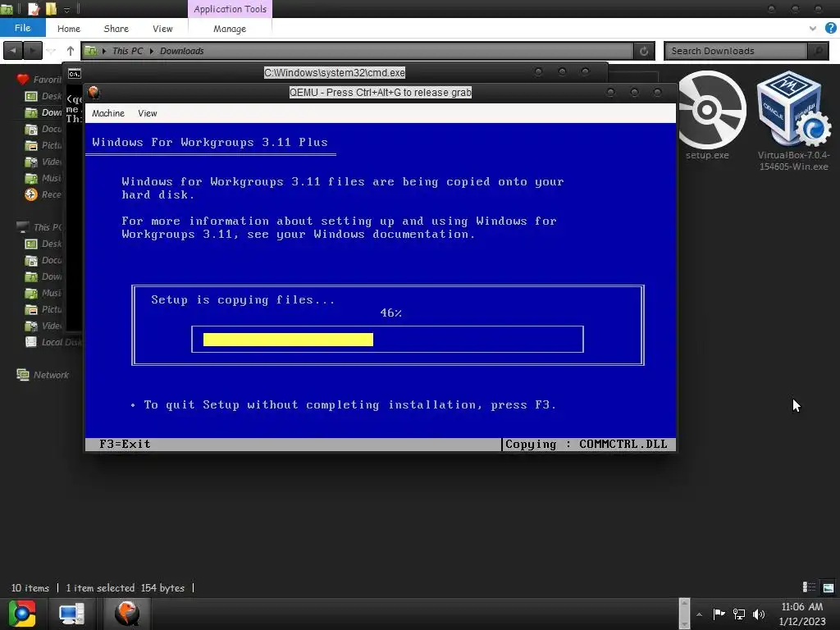Select Music under This PC in sidebar

click(43, 293)
